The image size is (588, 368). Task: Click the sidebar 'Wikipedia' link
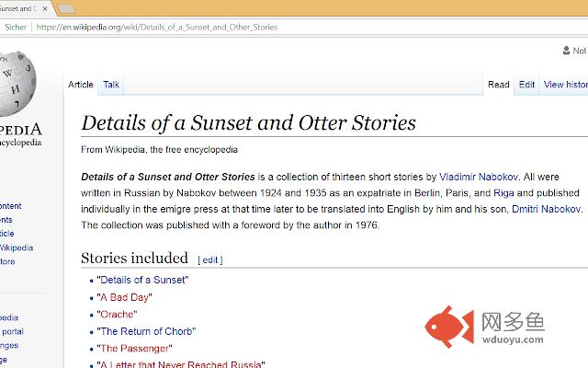(x=17, y=247)
